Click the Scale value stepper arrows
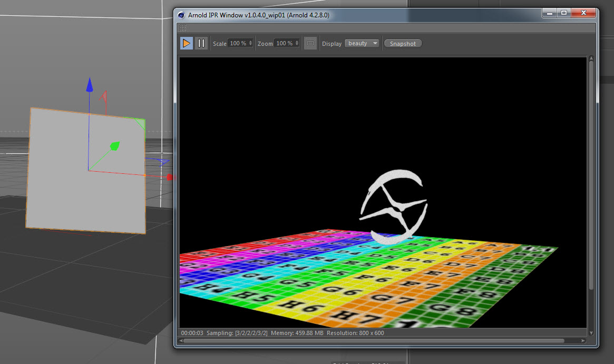Screen dimensions: 614x364 pos(250,43)
